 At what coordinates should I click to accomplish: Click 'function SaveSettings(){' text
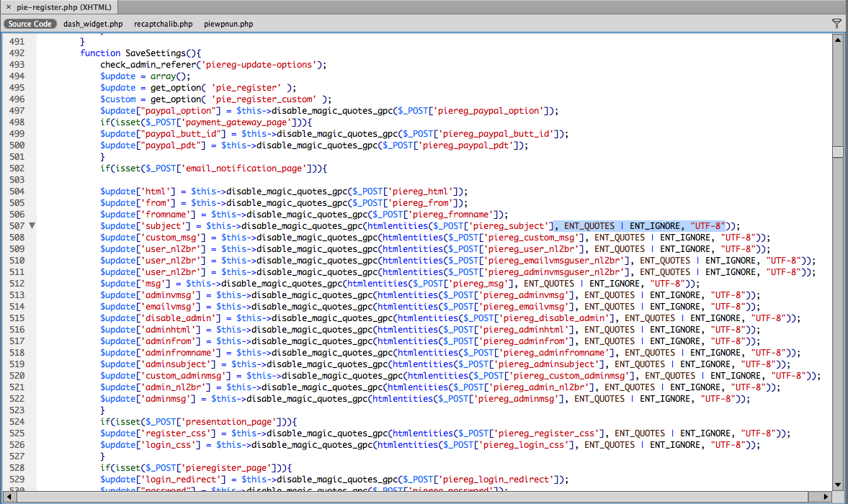[140, 53]
